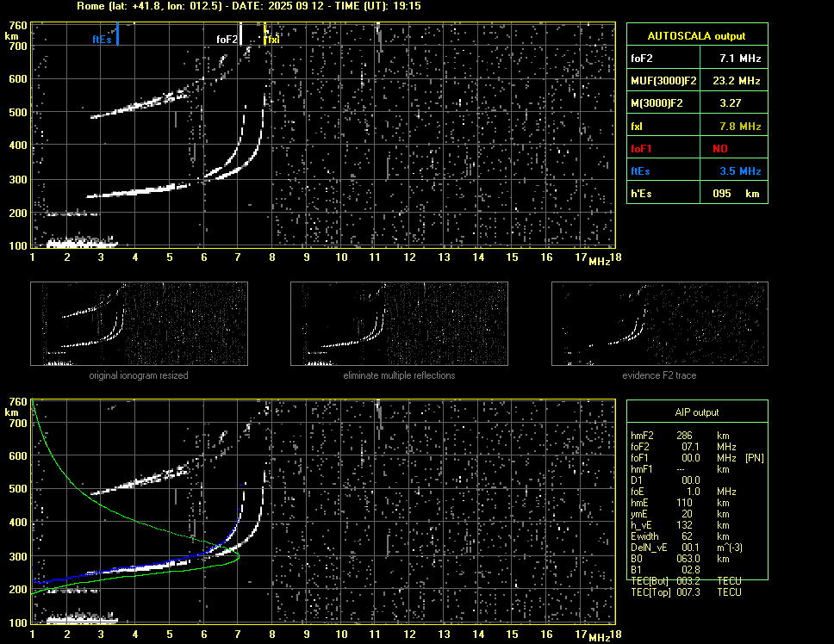The height and width of the screenshot is (644, 834).
Task: Click the ymE '20 km' row
Action: [679, 514]
